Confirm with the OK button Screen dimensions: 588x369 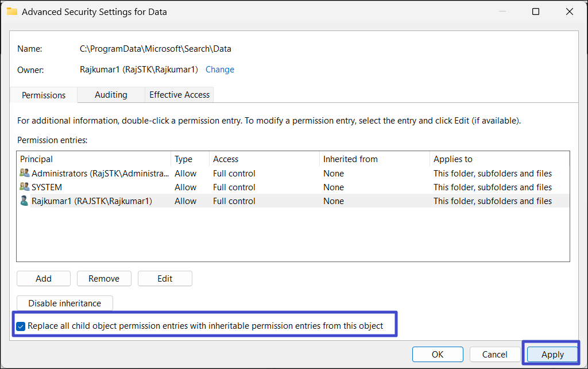click(438, 354)
